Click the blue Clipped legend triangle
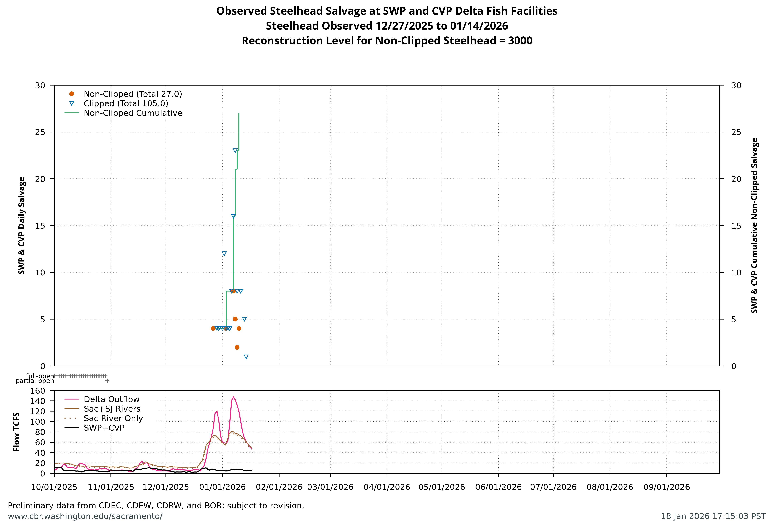Screen dimensions: 774x532 [71, 103]
